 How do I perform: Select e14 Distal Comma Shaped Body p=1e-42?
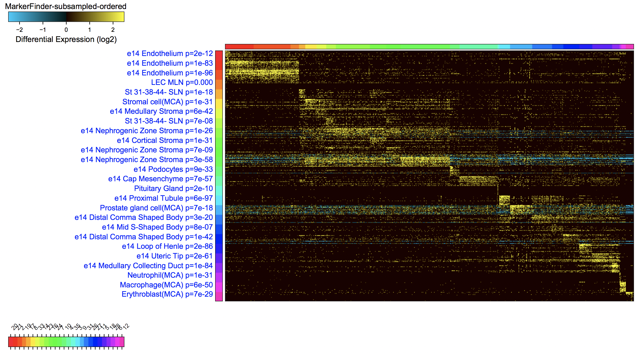click(x=144, y=237)
